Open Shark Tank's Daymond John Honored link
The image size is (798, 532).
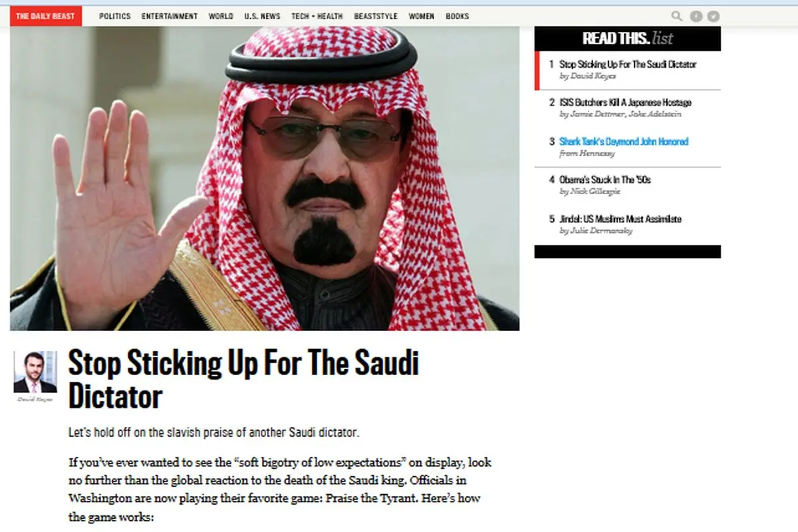point(624,142)
